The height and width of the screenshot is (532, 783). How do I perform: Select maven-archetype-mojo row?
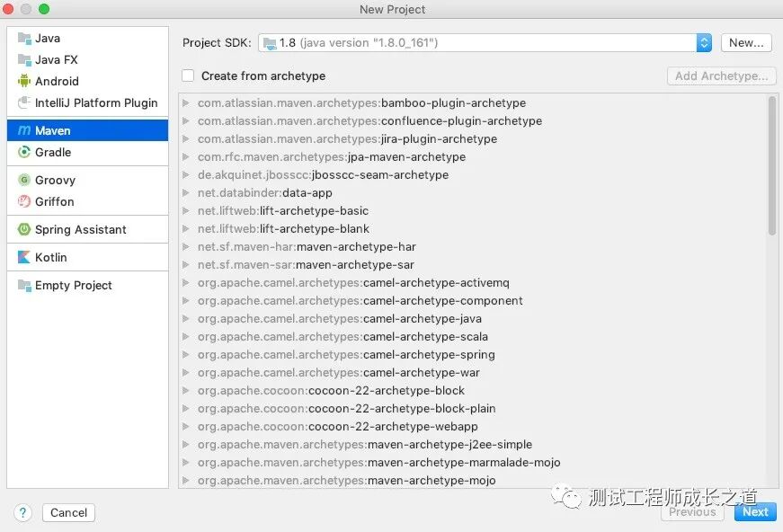474,480
